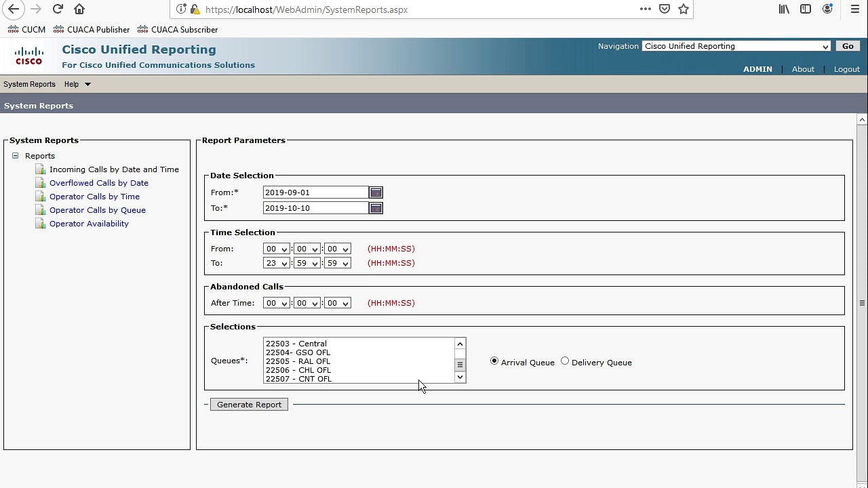Click the Date Selection To date field

pos(316,208)
